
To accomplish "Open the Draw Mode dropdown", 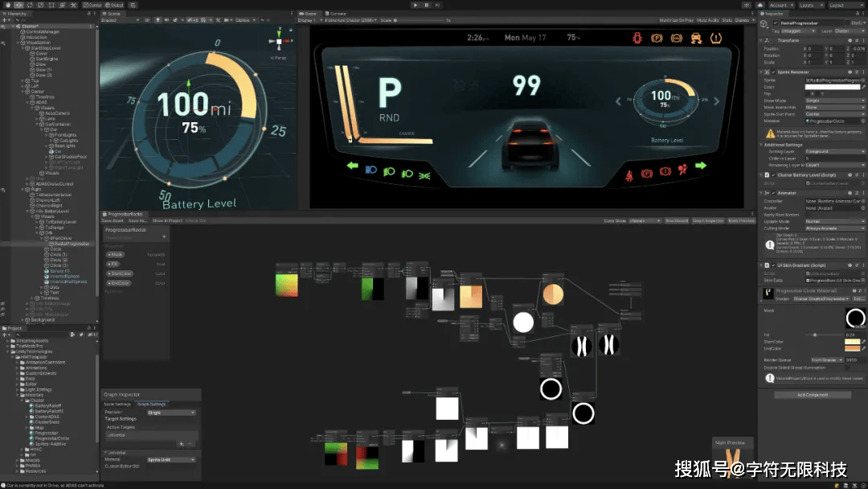I will [x=833, y=101].
